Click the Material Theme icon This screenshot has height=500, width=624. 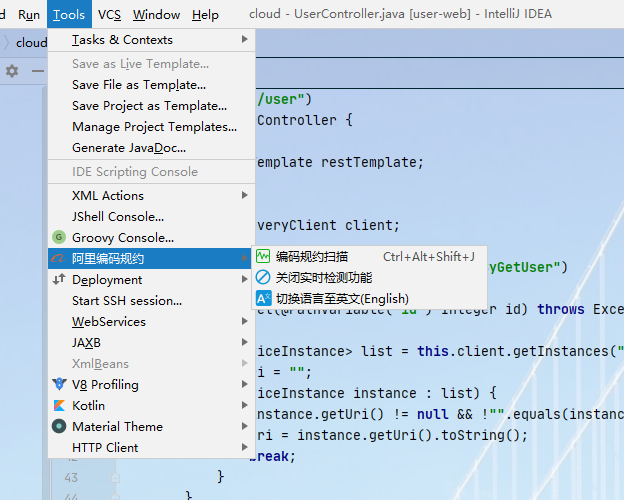click(x=59, y=427)
